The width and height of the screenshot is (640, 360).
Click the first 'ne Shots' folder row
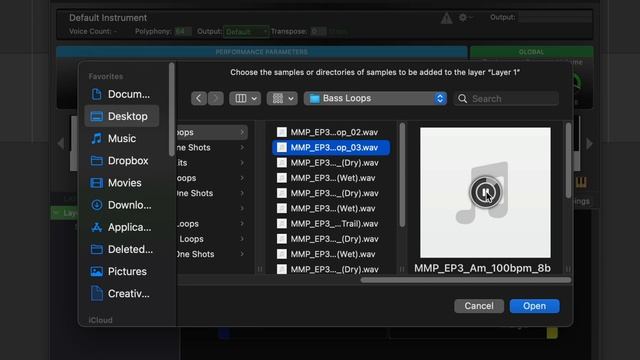coord(212,147)
